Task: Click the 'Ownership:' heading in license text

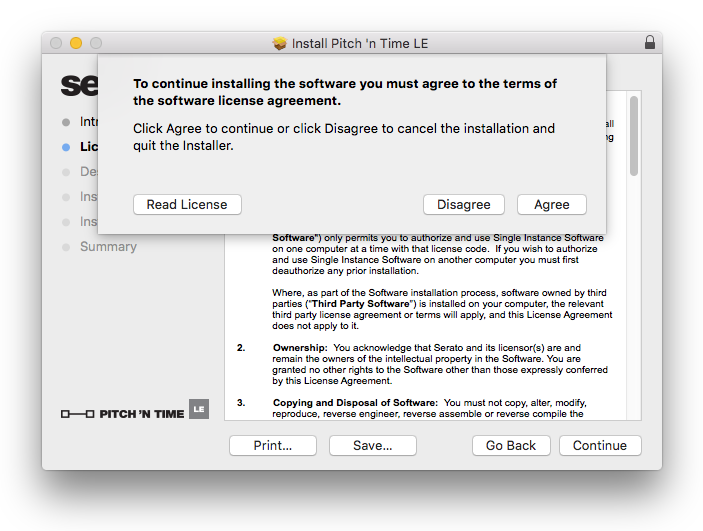Action: pos(300,348)
